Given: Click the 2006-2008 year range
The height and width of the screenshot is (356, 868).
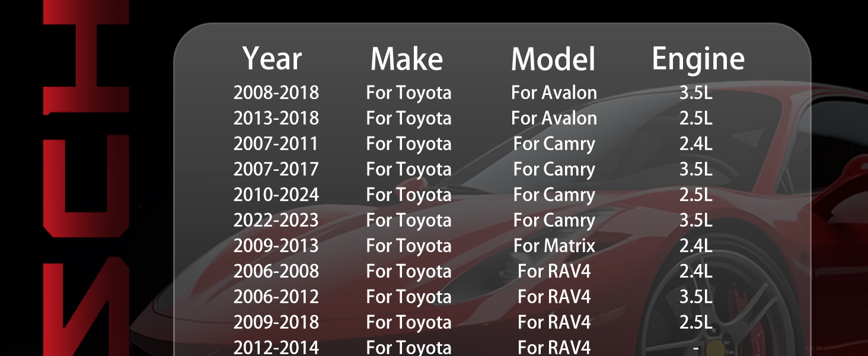Looking at the screenshot, I should [276, 271].
